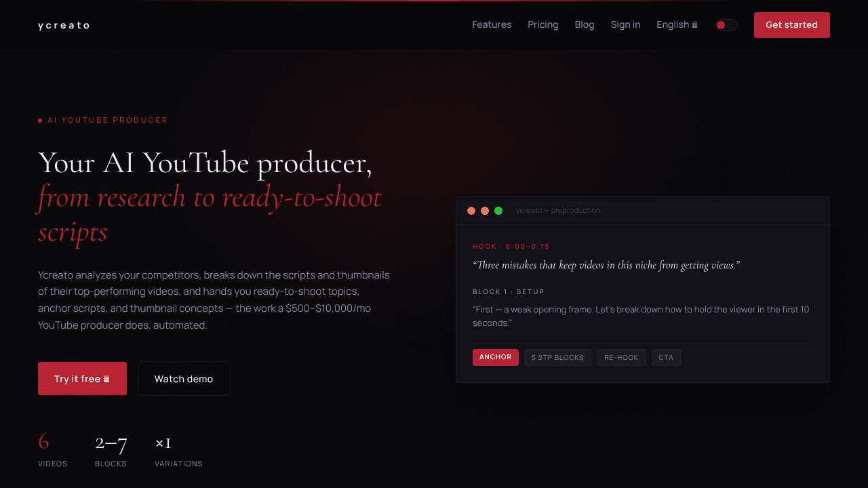Open the English language dropdown
Viewport: 868px width, 488px height.
coord(677,24)
